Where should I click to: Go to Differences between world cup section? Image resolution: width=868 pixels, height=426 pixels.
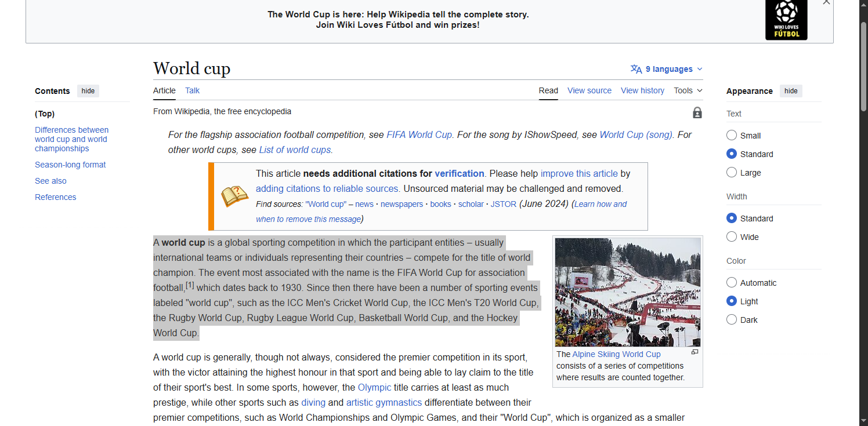[x=71, y=139]
